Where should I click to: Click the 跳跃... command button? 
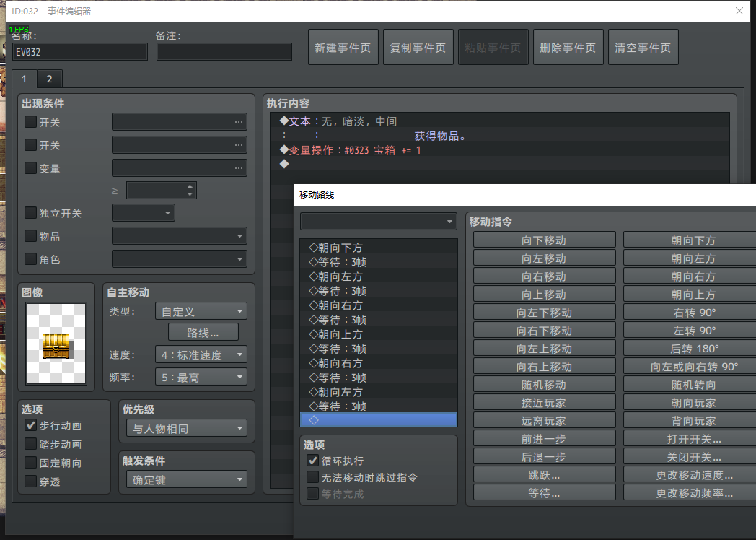pos(545,475)
